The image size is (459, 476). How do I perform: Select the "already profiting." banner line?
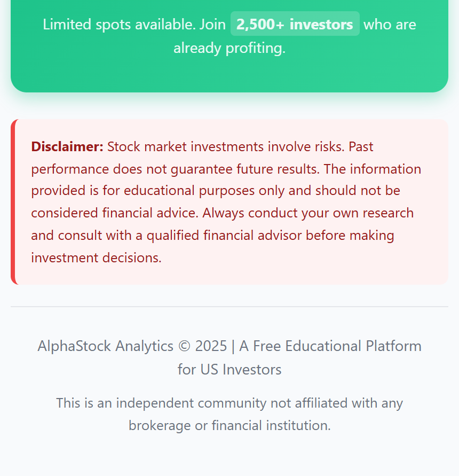[x=230, y=48]
